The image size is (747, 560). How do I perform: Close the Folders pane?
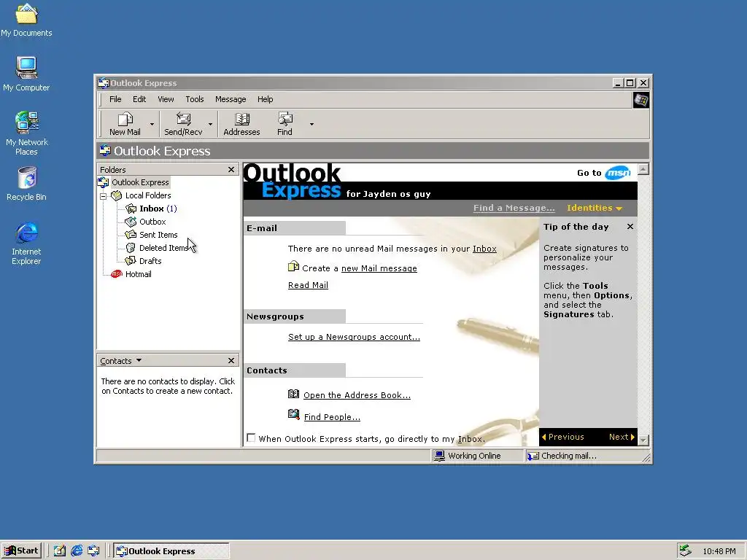point(231,169)
